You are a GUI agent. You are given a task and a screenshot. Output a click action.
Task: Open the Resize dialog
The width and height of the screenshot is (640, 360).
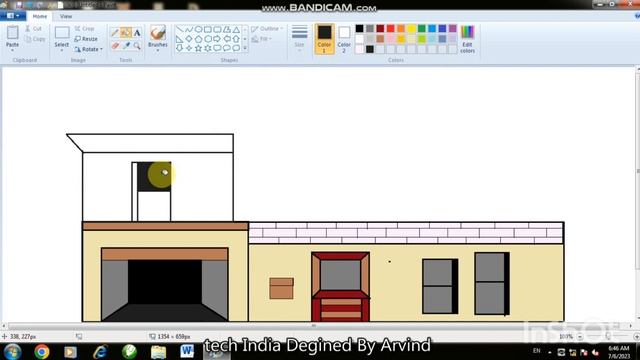[x=86, y=39]
